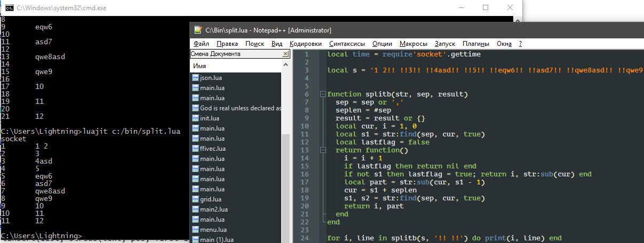The image size is (644, 243).
Task: Click the saved-file icon beside main (1).lua
Action: tap(195, 239)
